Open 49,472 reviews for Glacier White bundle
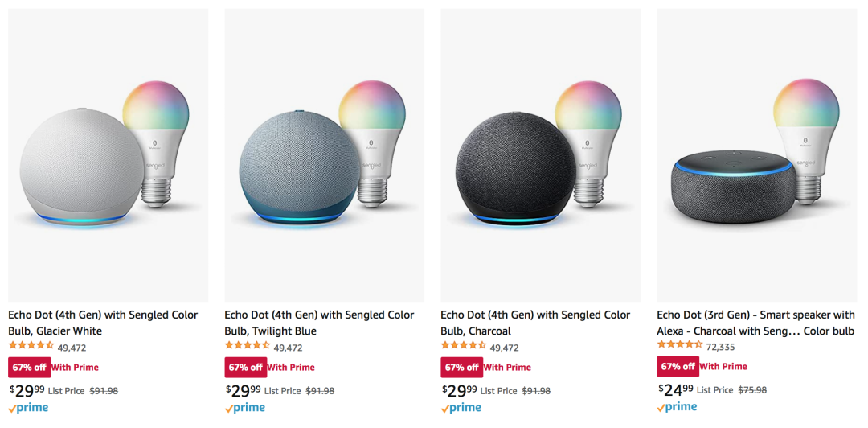The height and width of the screenshot is (428, 868). point(72,348)
